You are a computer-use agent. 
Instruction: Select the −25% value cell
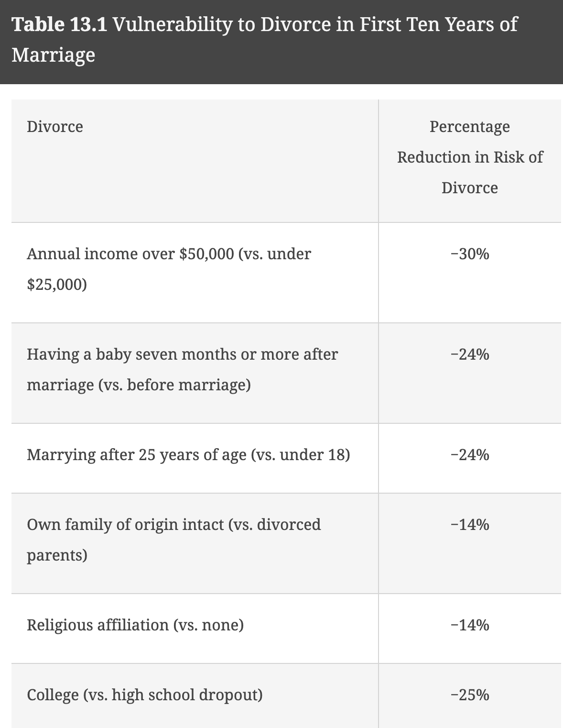(x=469, y=695)
